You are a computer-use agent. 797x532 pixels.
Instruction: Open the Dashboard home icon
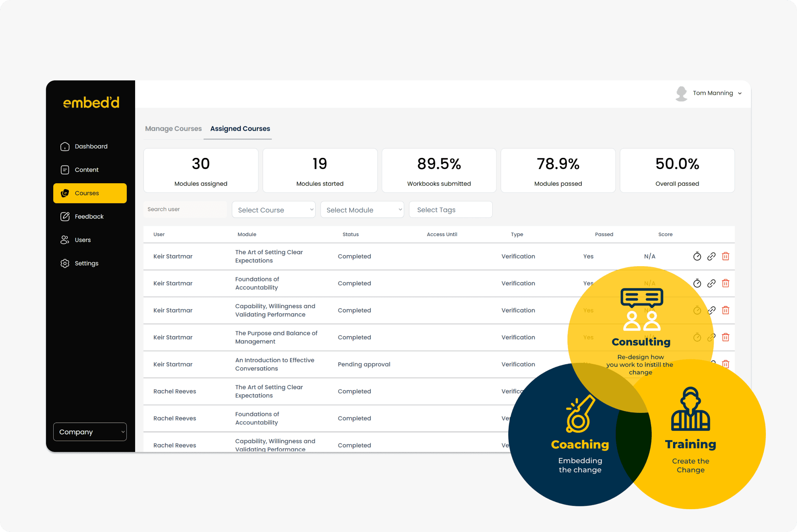pyautogui.click(x=65, y=146)
